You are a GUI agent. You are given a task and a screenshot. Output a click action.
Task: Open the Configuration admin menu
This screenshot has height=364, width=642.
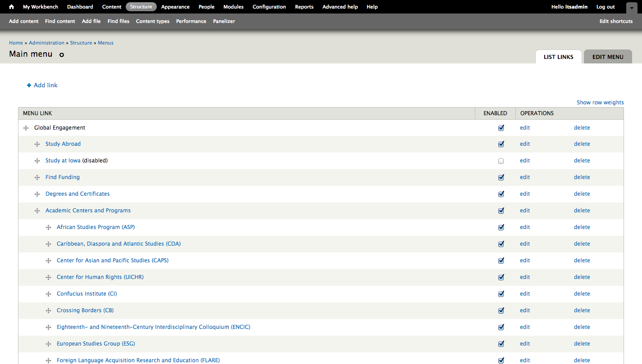[x=269, y=7]
